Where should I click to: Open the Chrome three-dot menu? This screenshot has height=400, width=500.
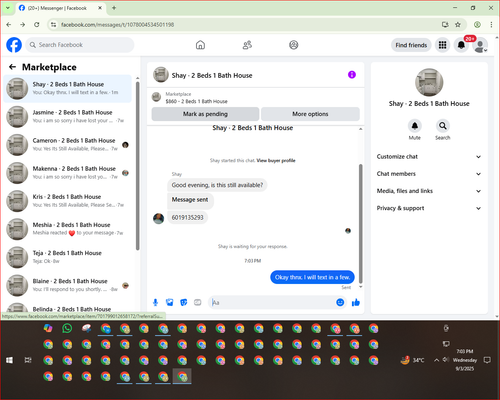[x=491, y=25]
